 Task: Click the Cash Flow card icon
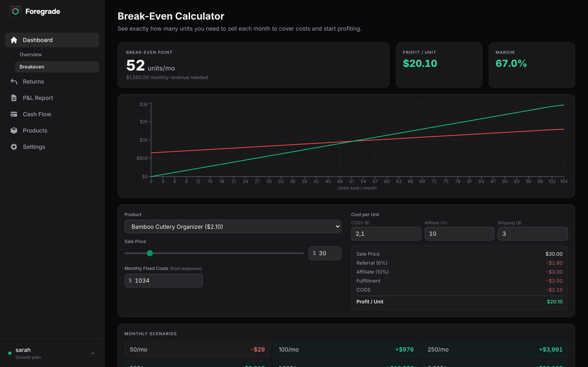click(x=14, y=114)
